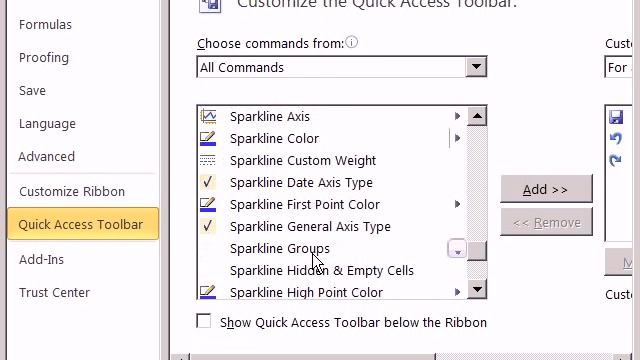Select the Quick Access Toolbar category
This screenshot has width=640, height=360.
83,223
